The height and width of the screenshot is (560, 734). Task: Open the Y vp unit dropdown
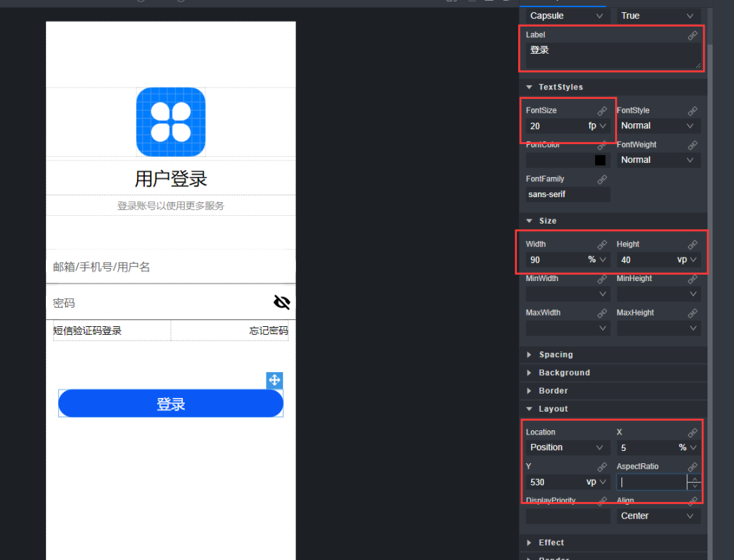click(x=597, y=482)
